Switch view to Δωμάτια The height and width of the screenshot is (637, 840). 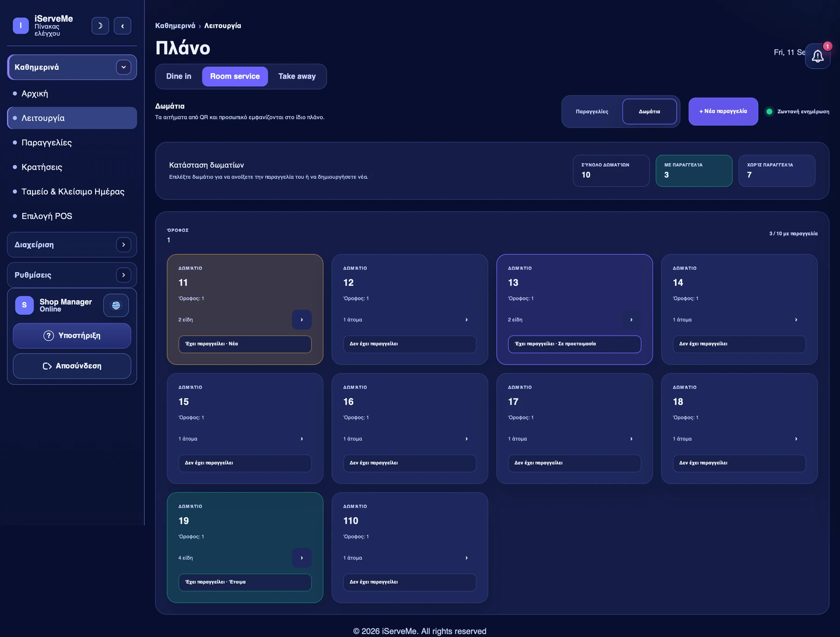650,112
